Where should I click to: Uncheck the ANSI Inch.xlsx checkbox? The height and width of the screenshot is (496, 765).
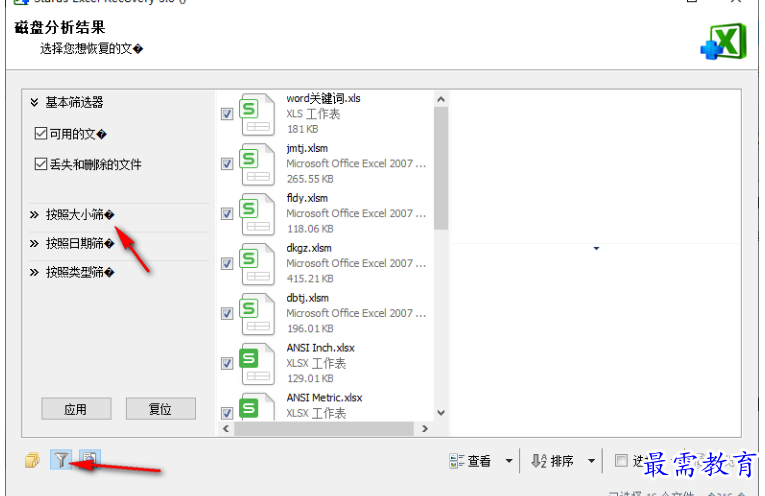pos(227,363)
